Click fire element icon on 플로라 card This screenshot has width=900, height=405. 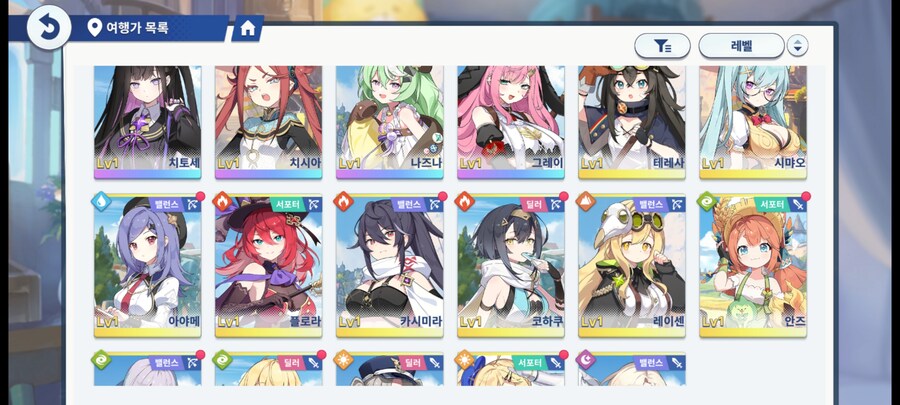[222, 201]
